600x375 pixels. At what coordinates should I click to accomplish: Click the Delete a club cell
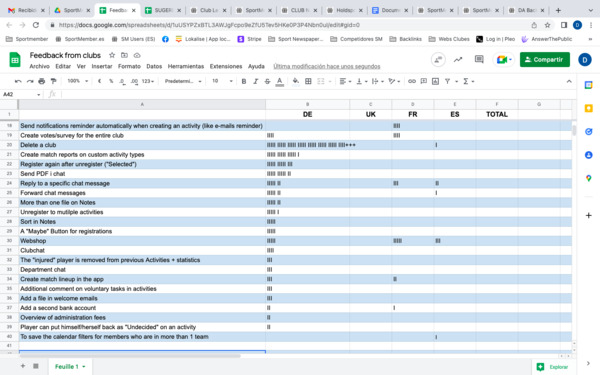142,145
